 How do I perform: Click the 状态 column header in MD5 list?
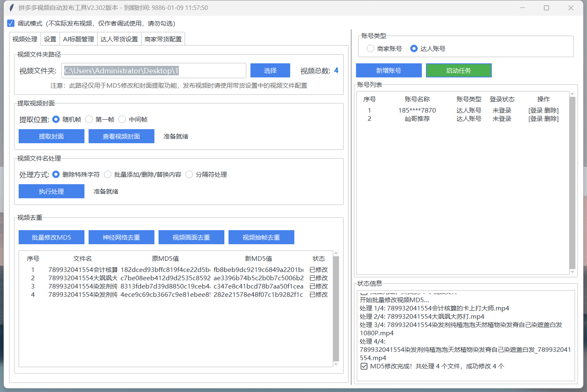point(319,259)
